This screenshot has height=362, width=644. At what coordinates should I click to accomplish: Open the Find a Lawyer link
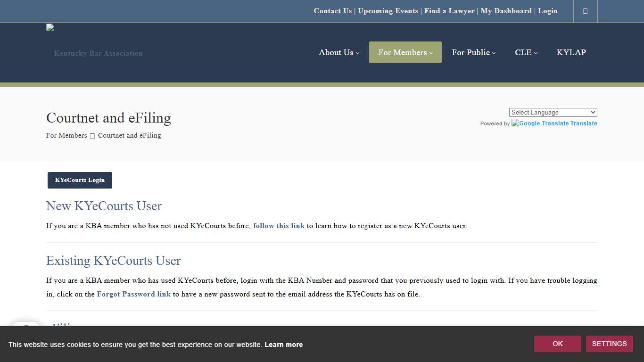point(449,11)
